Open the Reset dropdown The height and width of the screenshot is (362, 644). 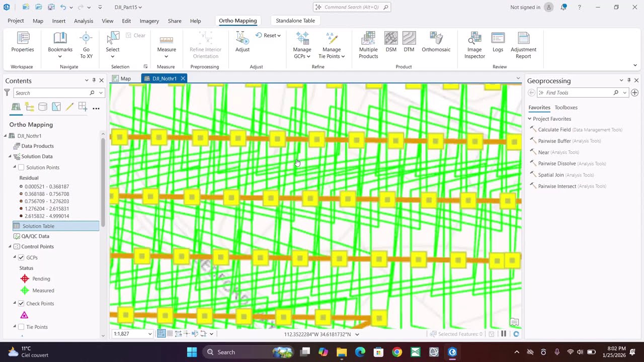(x=268, y=35)
